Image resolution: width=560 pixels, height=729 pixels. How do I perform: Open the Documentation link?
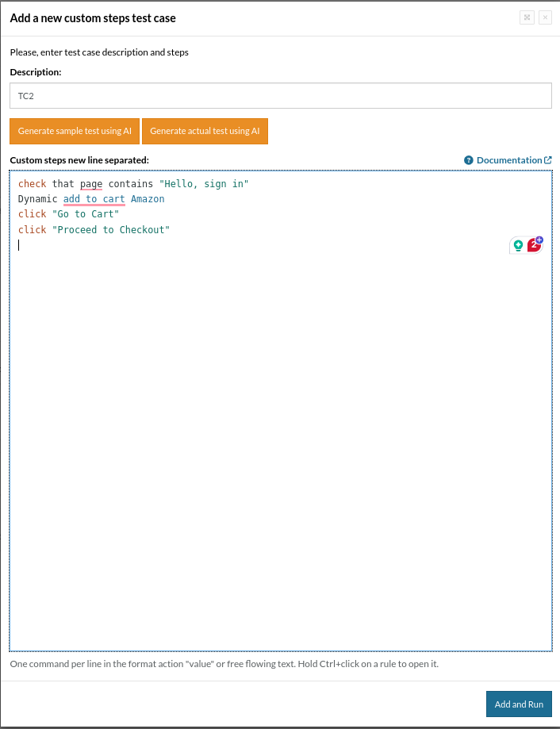(x=508, y=160)
